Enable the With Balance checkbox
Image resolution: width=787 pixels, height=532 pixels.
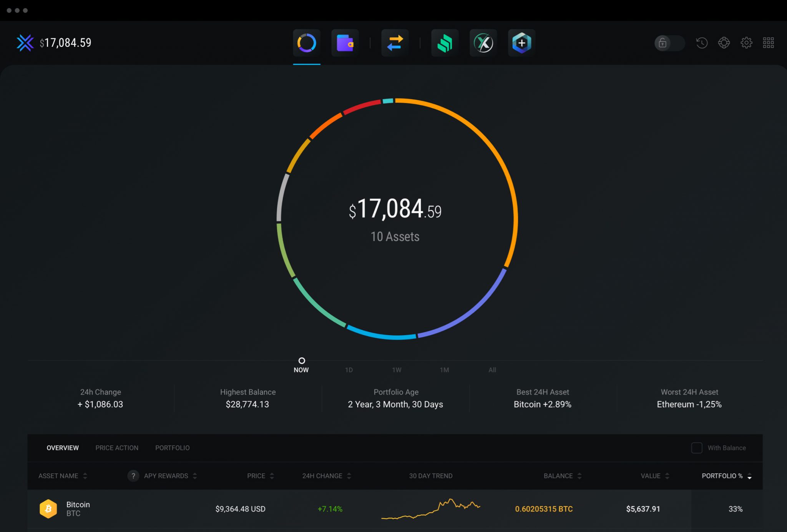tap(696, 448)
